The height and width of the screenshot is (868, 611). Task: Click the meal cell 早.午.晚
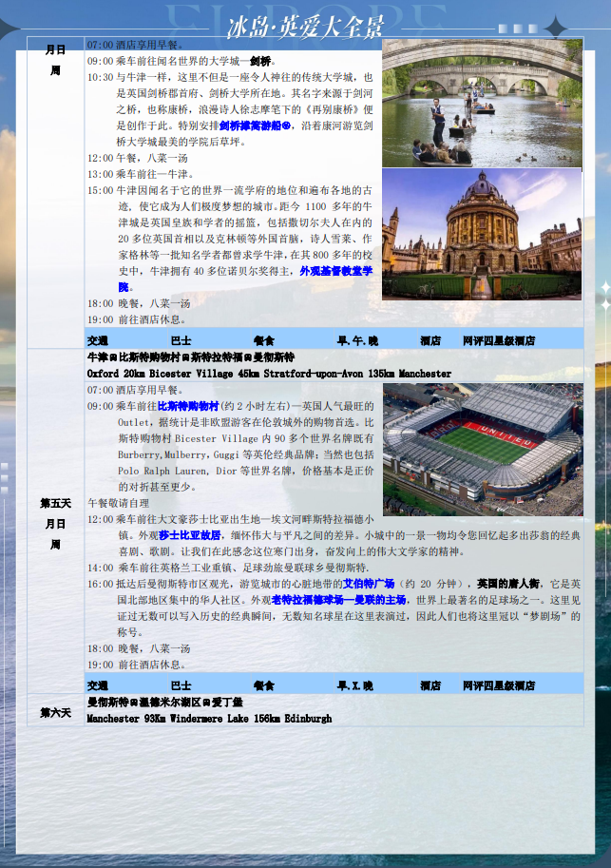point(357,341)
